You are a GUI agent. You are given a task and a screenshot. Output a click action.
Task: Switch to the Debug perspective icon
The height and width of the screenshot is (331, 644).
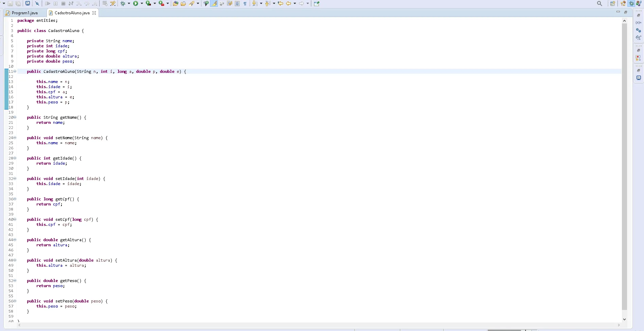[631, 4]
